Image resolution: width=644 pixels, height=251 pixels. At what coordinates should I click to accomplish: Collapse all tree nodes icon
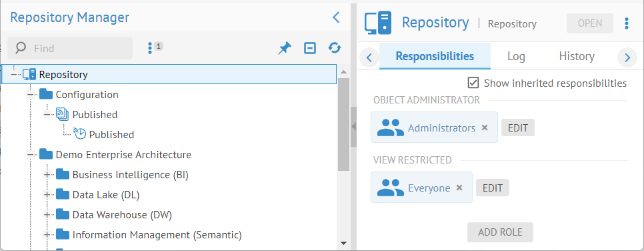(x=310, y=48)
